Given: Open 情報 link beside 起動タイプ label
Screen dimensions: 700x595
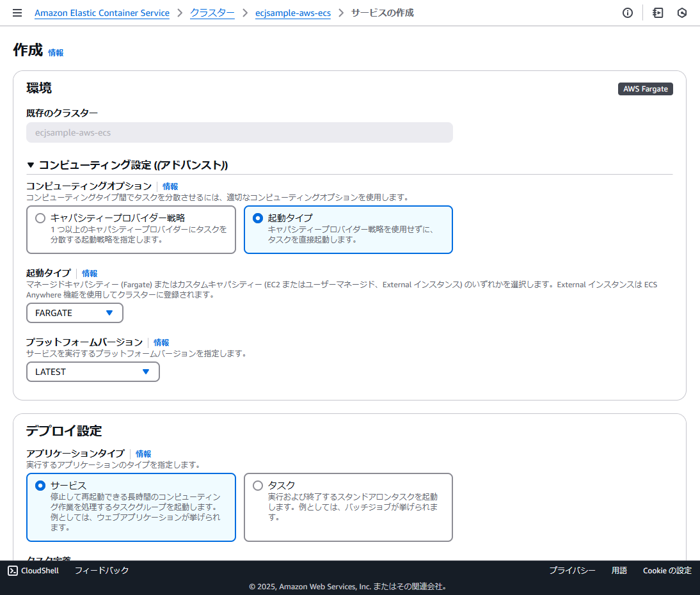Looking at the screenshot, I should coord(90,273).
